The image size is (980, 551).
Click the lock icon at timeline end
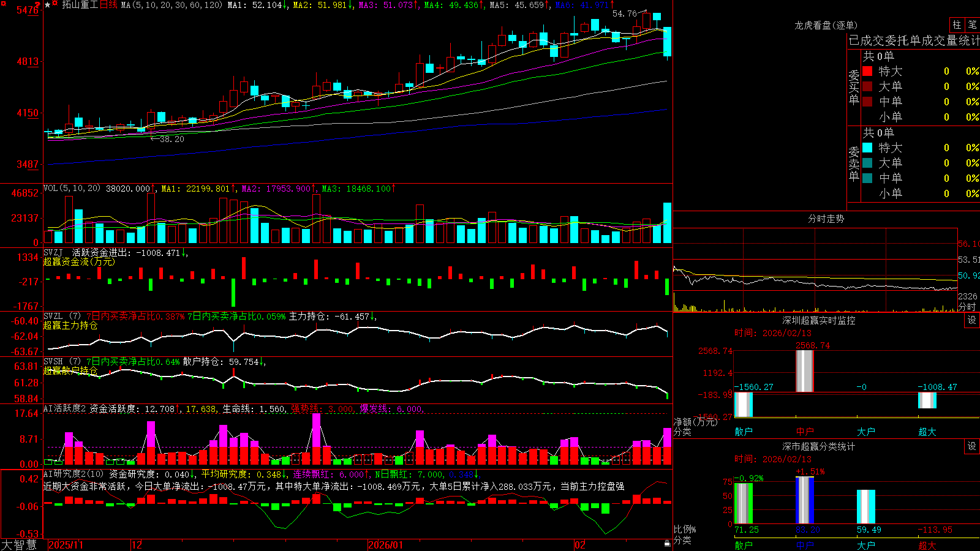667,544
